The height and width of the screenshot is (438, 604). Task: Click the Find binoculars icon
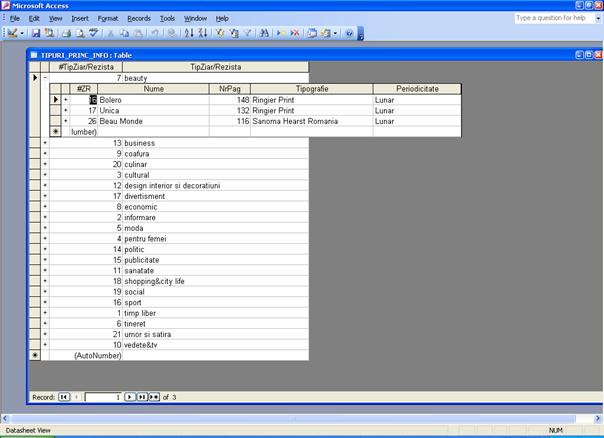pos(263,33)
